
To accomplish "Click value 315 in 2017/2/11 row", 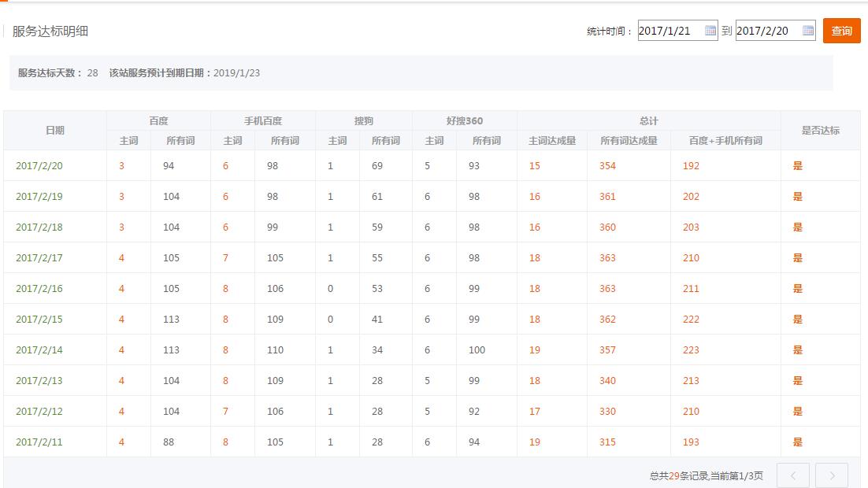I will coord(607,442).
